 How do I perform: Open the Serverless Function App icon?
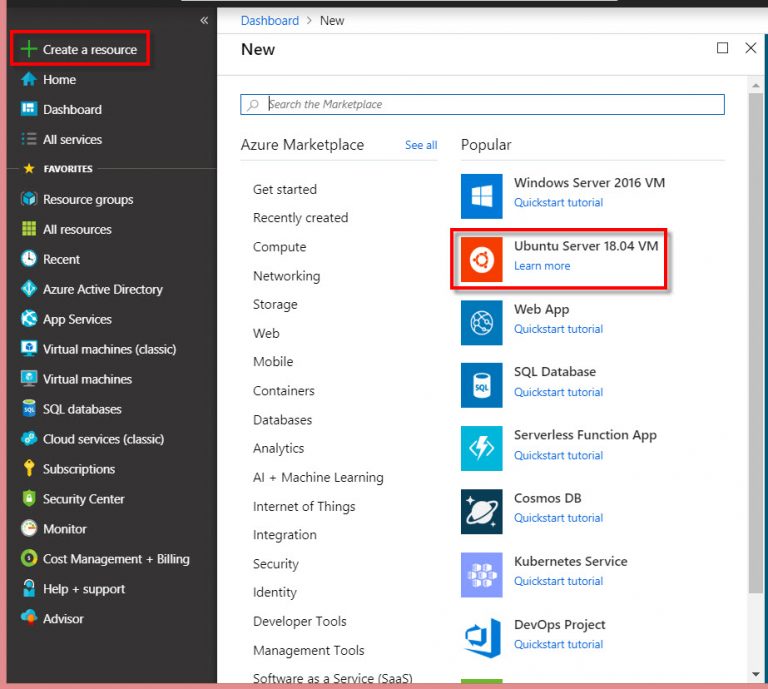coord(481,448)
